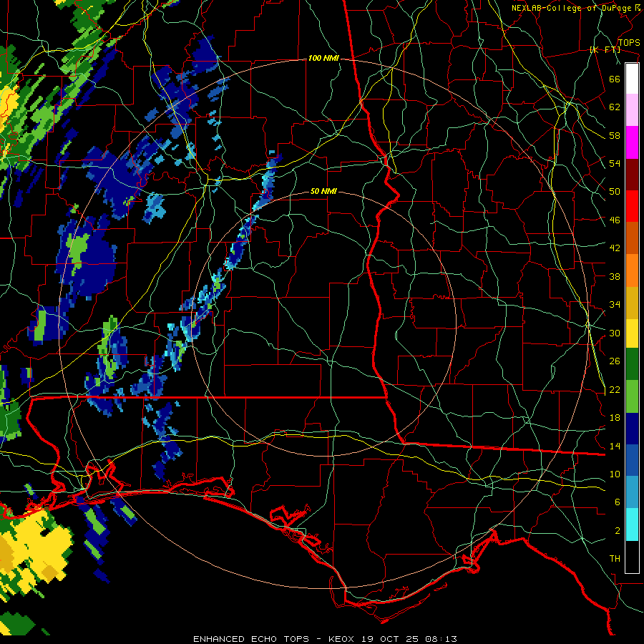Click the ENHANCED ECHO TOPS caption text
The height and width of the screenshot is (644, 644).
click(251, 639)
